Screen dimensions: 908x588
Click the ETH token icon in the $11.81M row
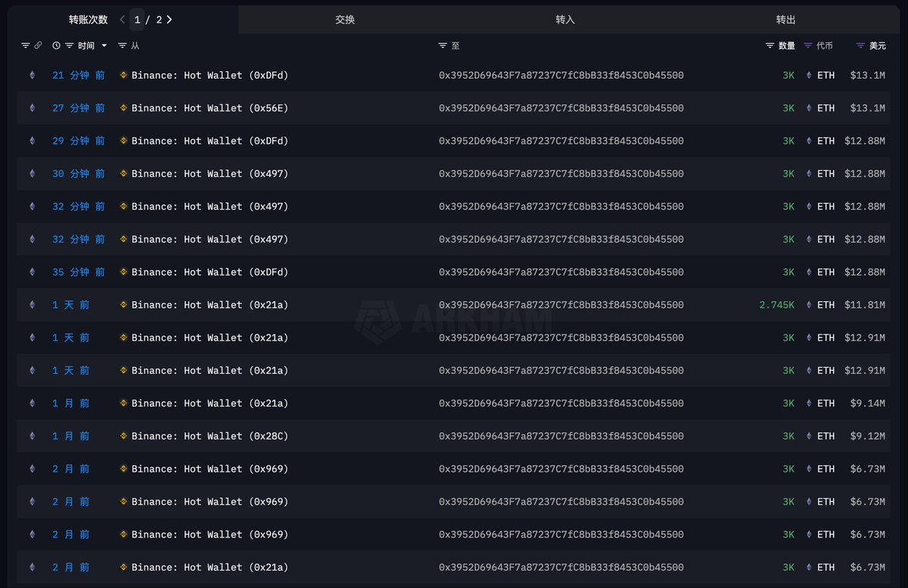[808, 305]
